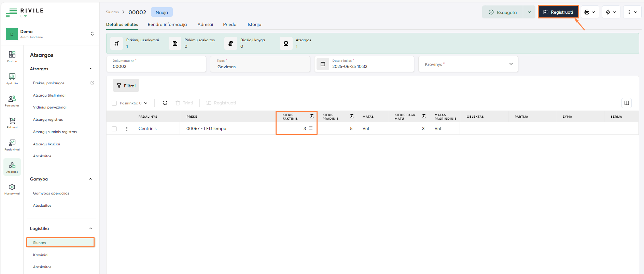The image size is (644, 274).
Task: Open Krovinių link in Logistika menu
Action: tap(41, 255)
